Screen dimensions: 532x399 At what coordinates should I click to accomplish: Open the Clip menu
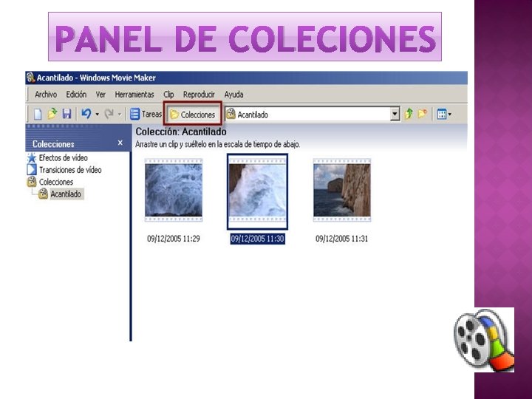[x=168, y=95]
